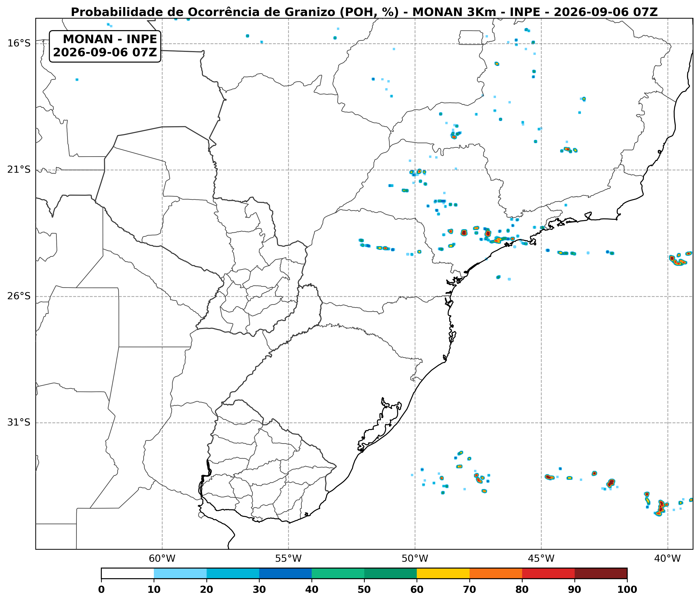Click the 60°W longitude axis label

coord(162,558)
